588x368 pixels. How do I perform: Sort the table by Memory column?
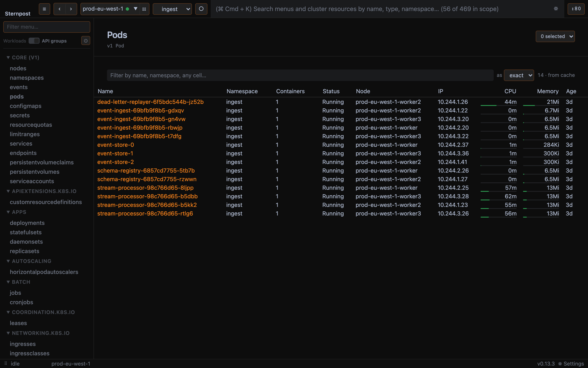pyautogui.click(x=548, y=91)
